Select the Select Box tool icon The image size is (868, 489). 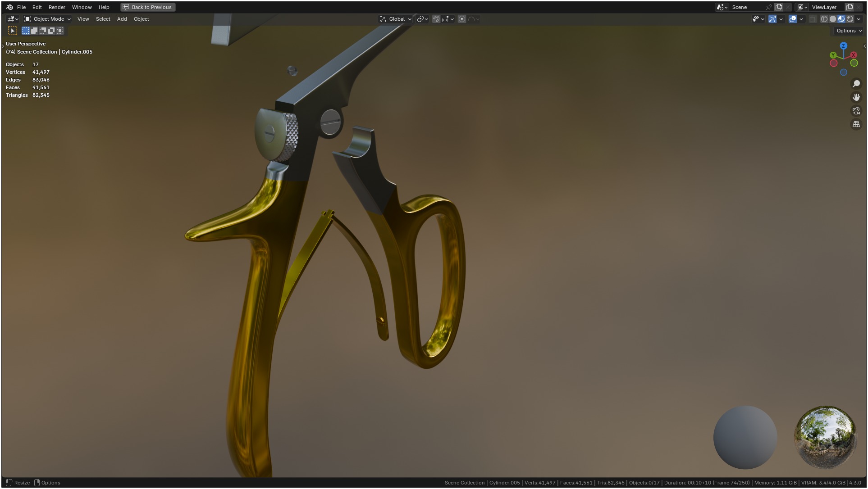13,31
